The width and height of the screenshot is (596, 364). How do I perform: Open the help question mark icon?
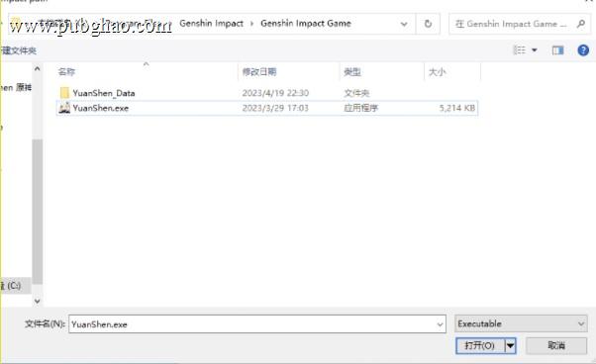click(x=583, y=50)
